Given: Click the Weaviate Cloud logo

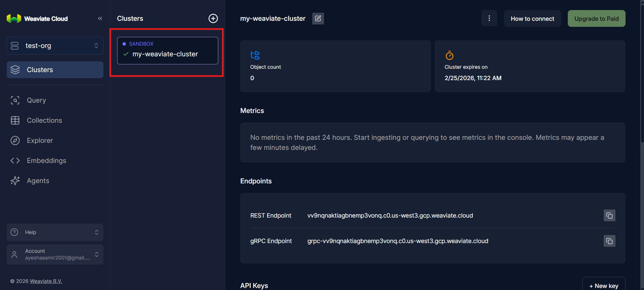Looking at the screenshot, I should click(37, 19).
